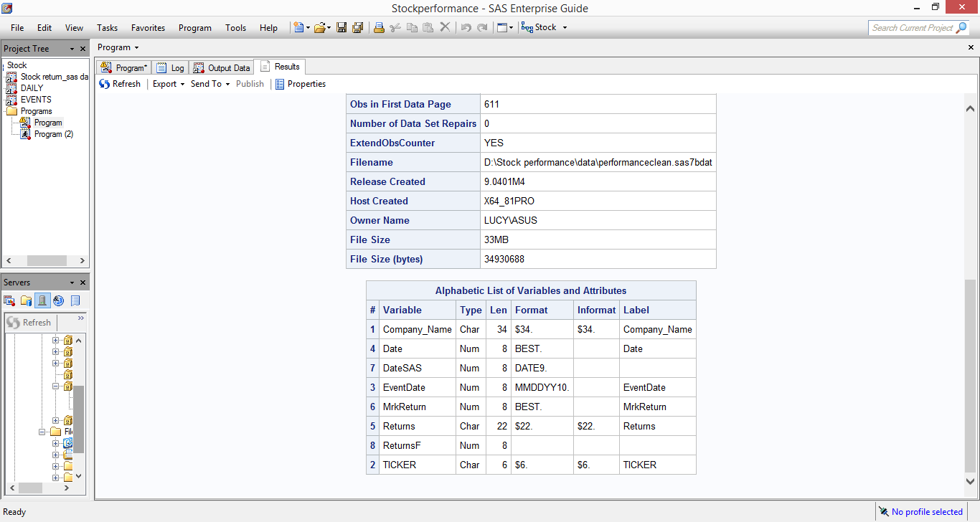This screenshot has height=522, width=980.
Task: Switch to the Log tab
Action: pos(171,67)
